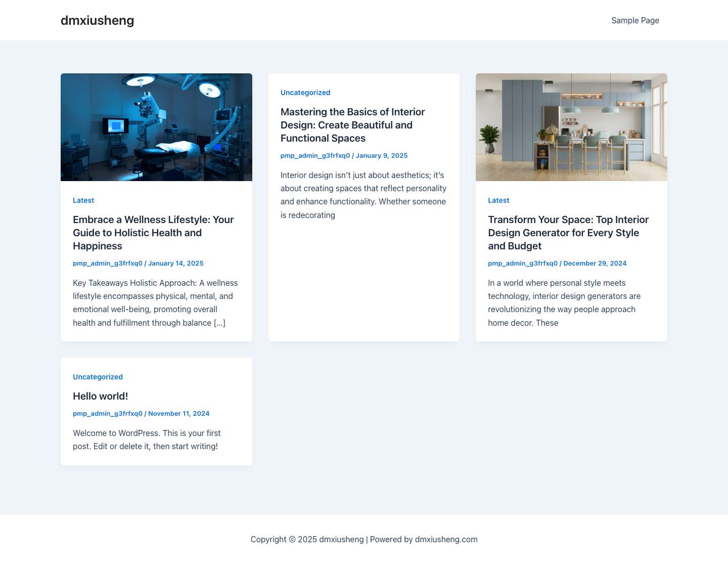Open Uncategorized category on interior design post
The width and height of the screenshot is (728, 565).
click(305, 93)
